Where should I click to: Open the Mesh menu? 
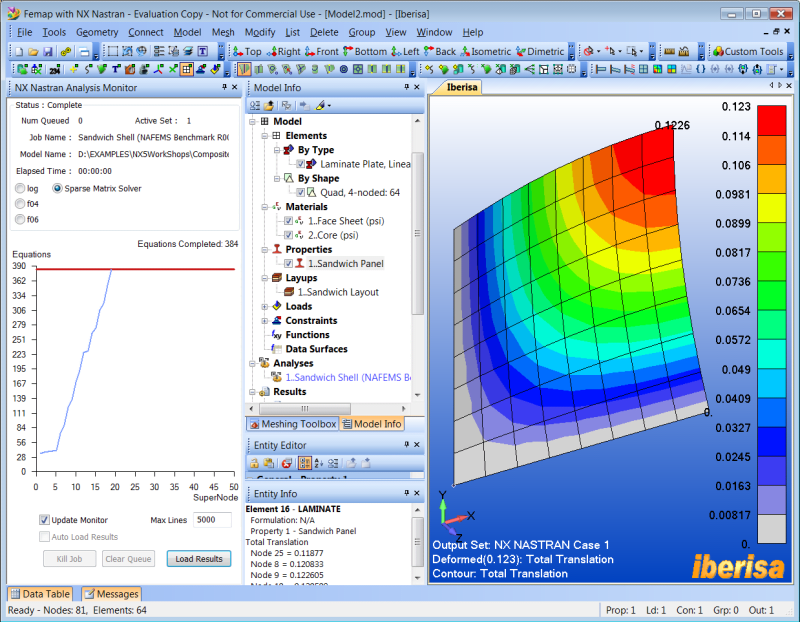point(223,32)
